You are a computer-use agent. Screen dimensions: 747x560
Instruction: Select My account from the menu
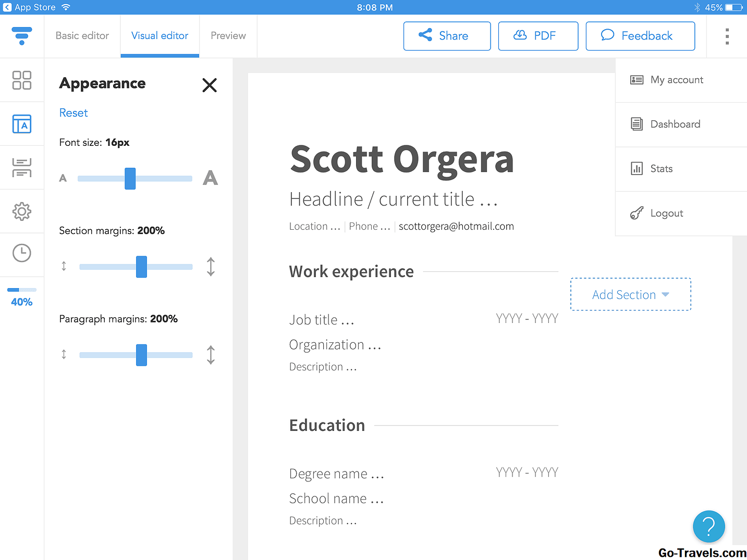click(x=677, y=80)
